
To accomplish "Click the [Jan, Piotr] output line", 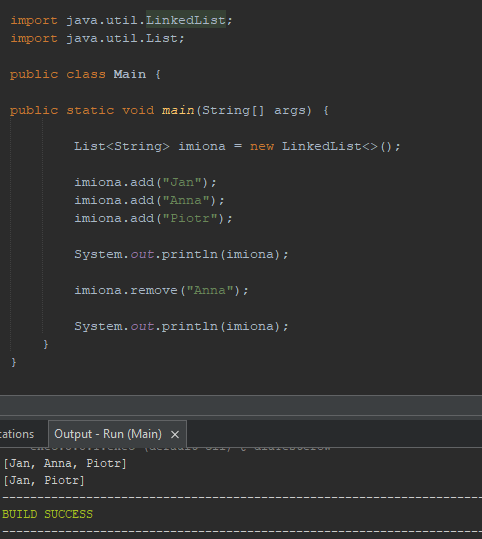I will coord(44,480).
